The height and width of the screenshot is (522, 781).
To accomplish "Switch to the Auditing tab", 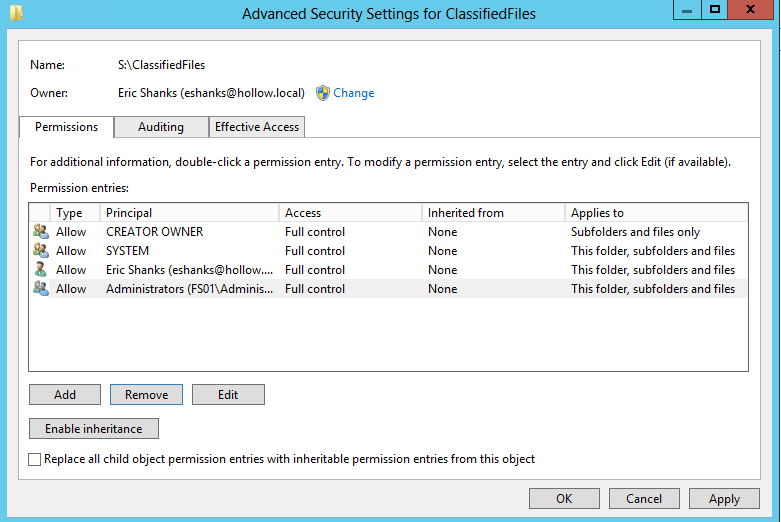I will coord(161,127).
